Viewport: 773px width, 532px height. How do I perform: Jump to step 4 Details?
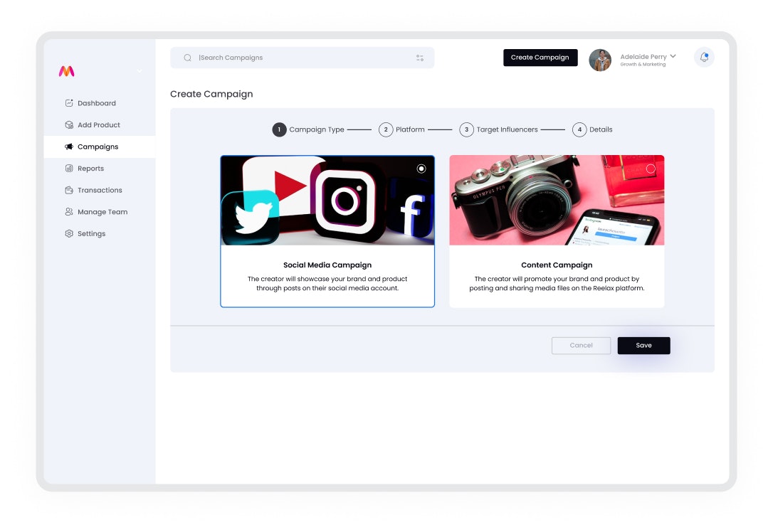click(x=593, y=129)
